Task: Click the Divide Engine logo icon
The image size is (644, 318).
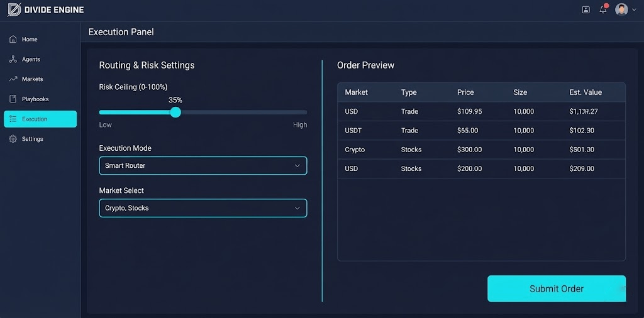Action: point(14,10)
